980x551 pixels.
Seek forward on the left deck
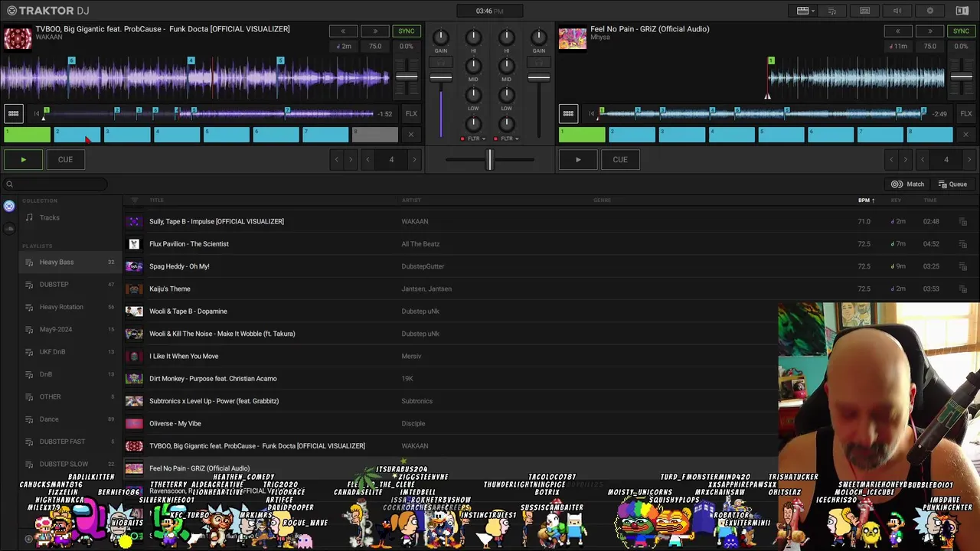(x=375, y=31)
